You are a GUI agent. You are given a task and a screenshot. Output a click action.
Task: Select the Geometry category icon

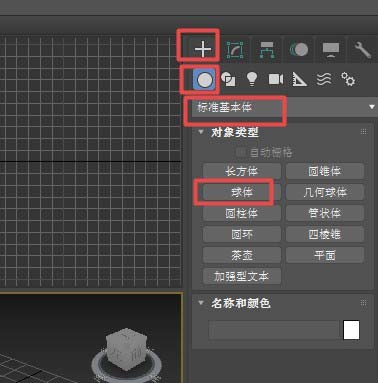(204, 80)
